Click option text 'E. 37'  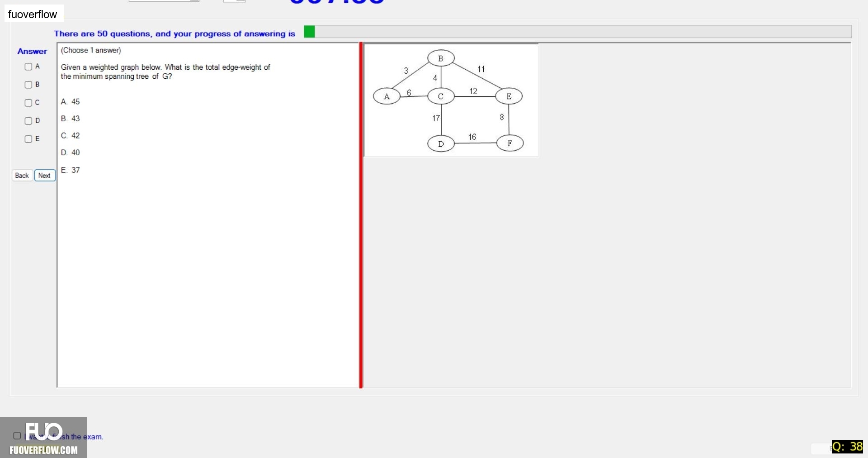click(70, 170)
